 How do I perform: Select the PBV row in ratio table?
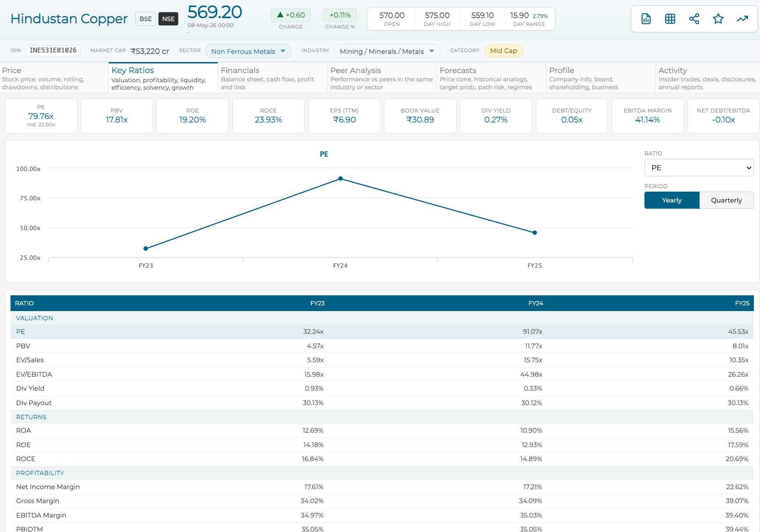pyautogui.click(x=382, y=346)
